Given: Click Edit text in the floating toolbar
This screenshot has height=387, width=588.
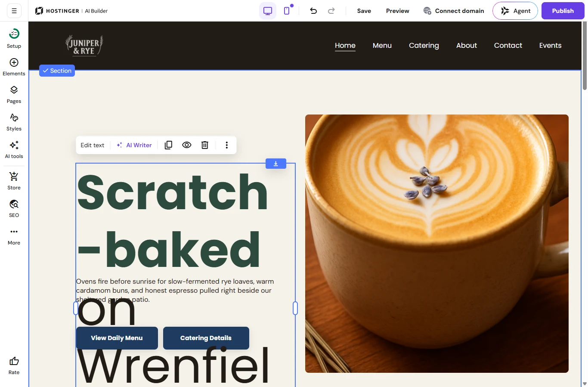Looking at the screenshot, I should pos(93,145).
